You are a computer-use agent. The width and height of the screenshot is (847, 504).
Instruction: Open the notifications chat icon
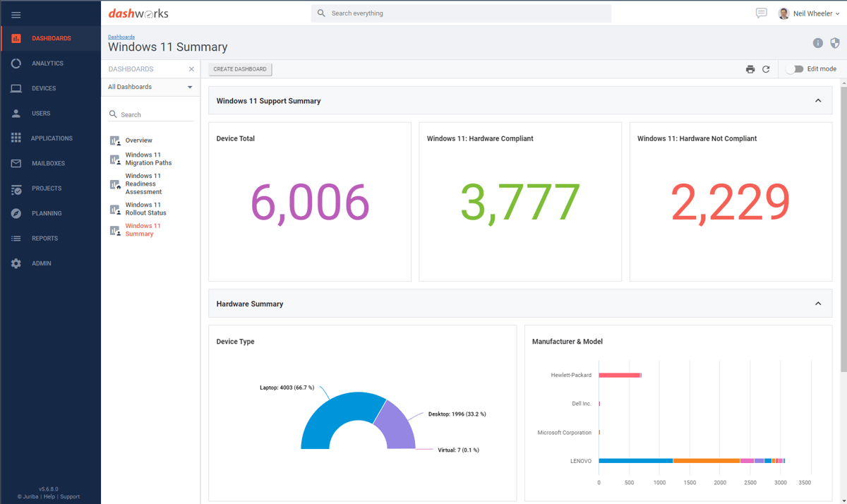click(761, 13)
